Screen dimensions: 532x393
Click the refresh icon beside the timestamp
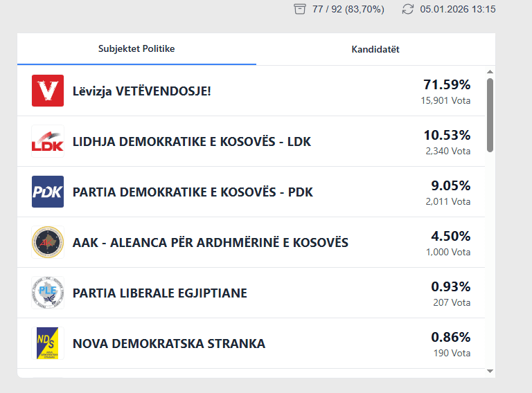[408, 9]
